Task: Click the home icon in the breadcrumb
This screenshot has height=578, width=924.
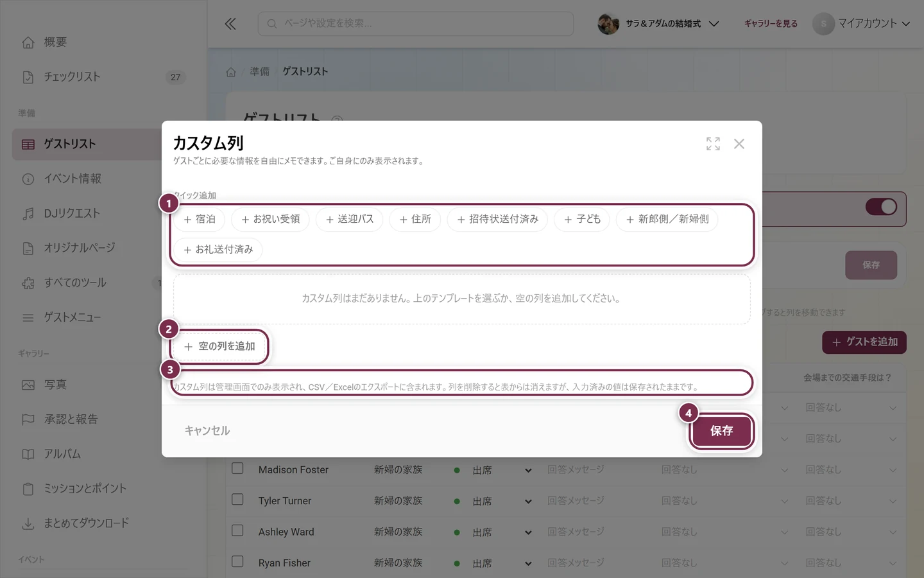Action: pyautogui.click(x=231, y=72)
